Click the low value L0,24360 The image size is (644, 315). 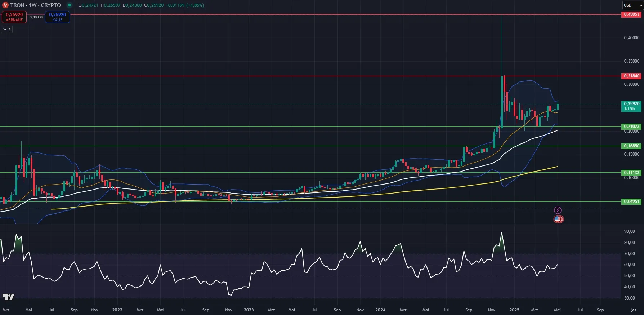tap(132, 5)
